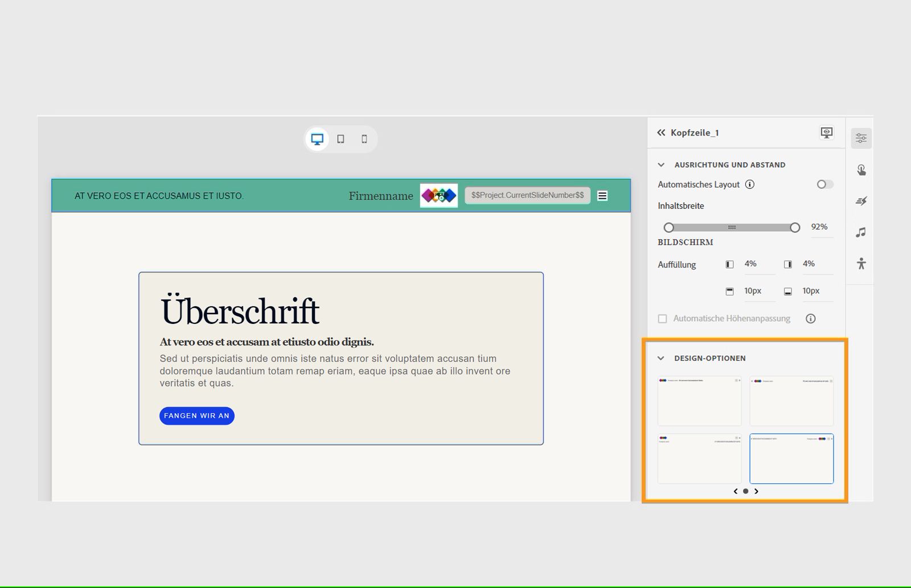Screen dimensions: 911x588
Task: Open the interactions (hand tap) panel
Action: [861, 169]
